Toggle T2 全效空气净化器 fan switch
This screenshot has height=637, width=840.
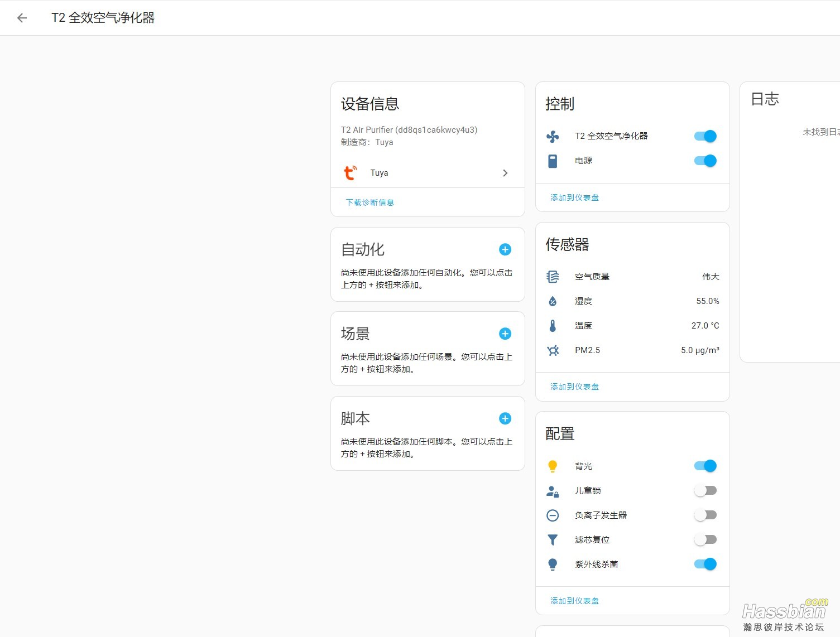tap(705, 136)
